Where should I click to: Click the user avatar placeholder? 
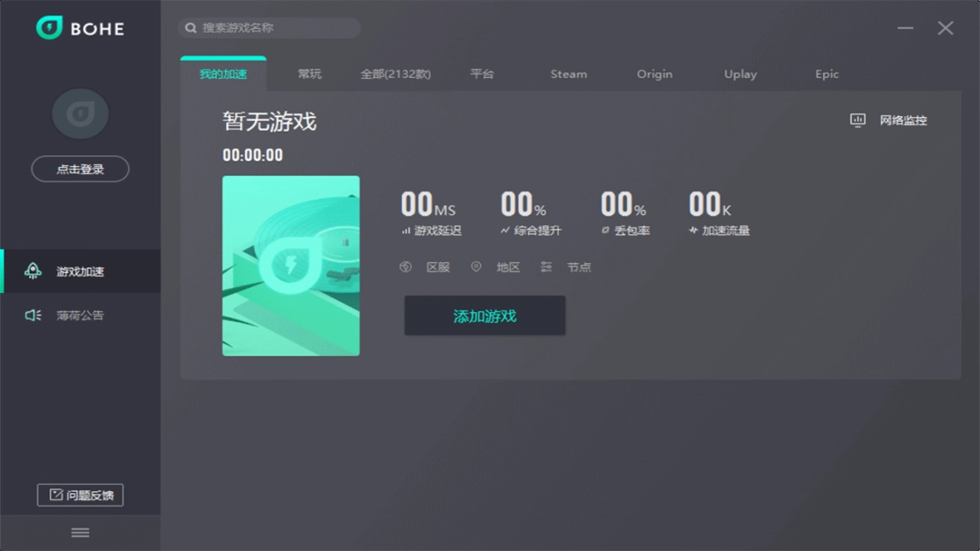pos(80,113)
